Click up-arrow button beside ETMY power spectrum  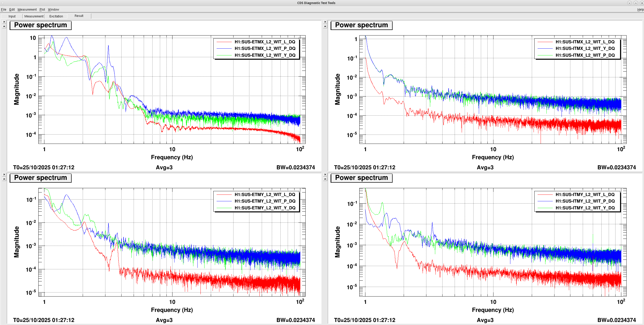(x=4, y=179)
